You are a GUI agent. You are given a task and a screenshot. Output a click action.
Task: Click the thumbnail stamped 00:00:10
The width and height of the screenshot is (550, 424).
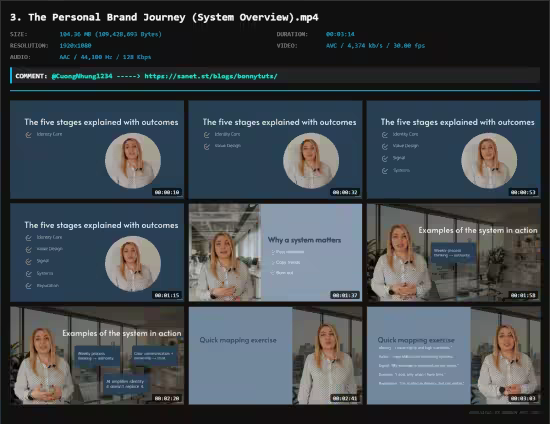(x=97, y=149)
